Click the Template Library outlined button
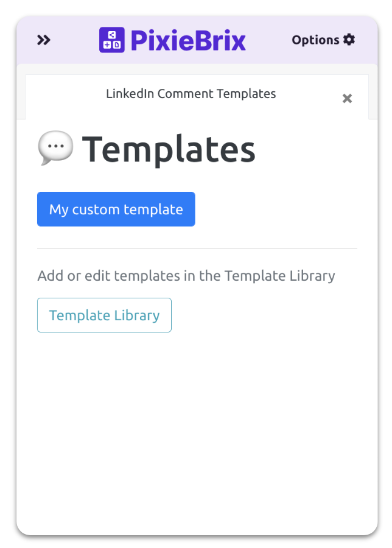Image resolution: width=392 pixels, height=548 pixels. (x=104, y=315)
